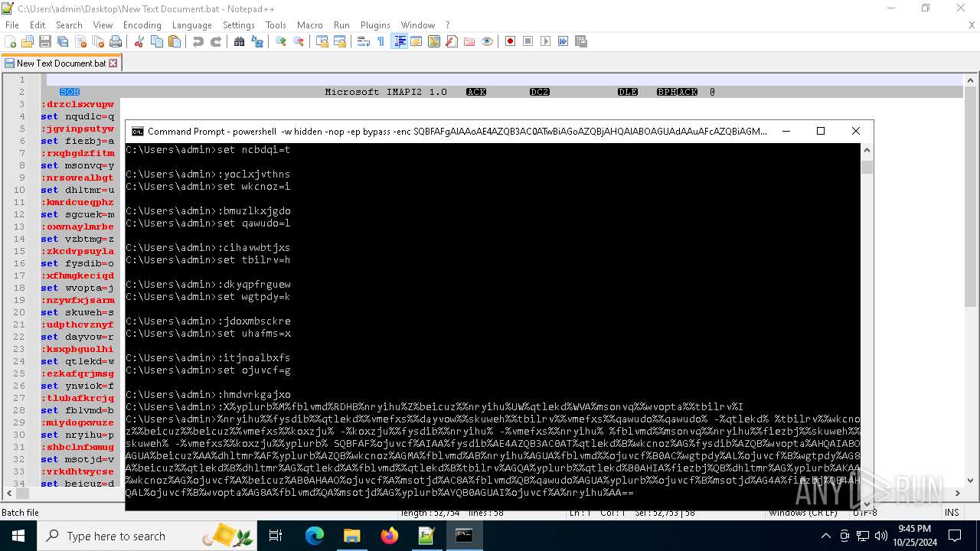Click the Print toolbar icon

click(116, 41)
